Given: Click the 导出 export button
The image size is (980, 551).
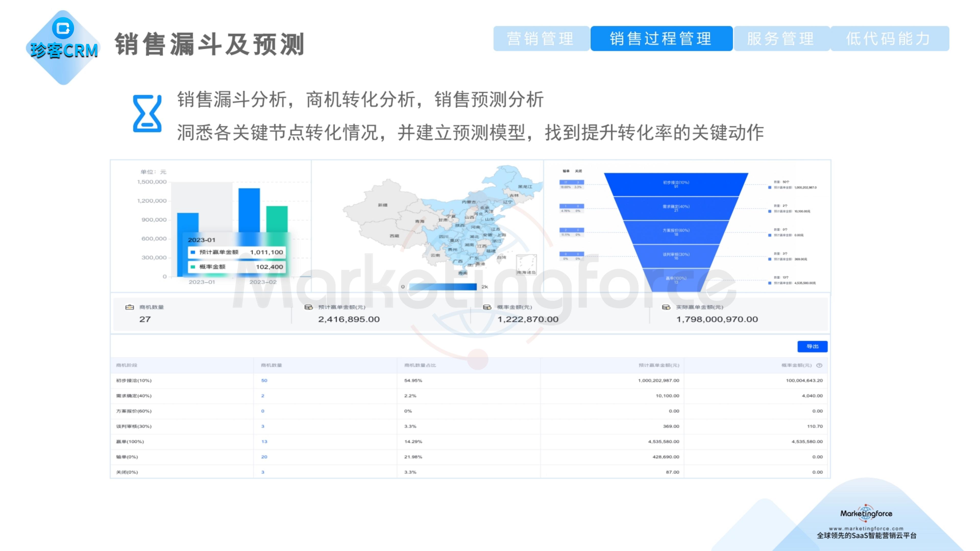Looking at the screenshot, I should pos(813,346).
